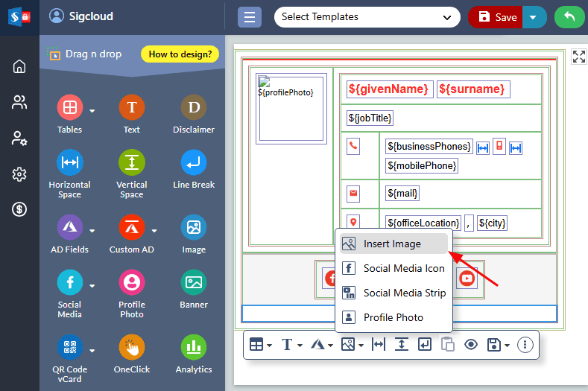This screenshot has height=391, width=588.
Task: Click the green undo back button
Action: tap(569, 17)
